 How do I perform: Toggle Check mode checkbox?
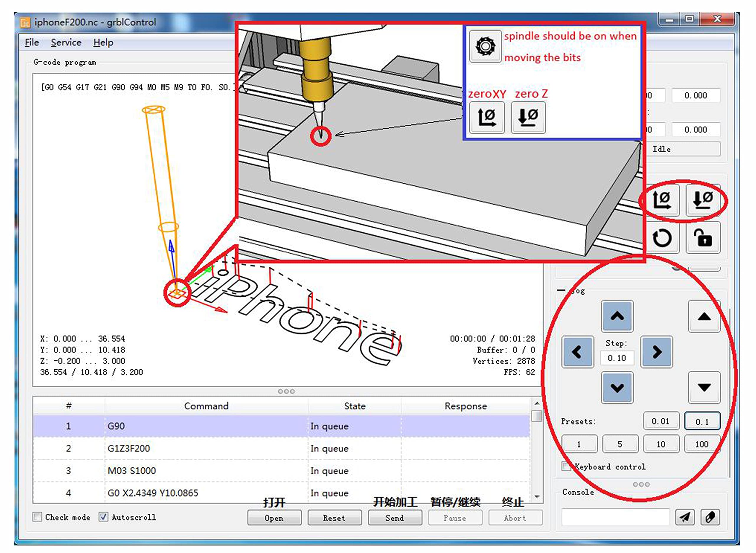point(38,517)
